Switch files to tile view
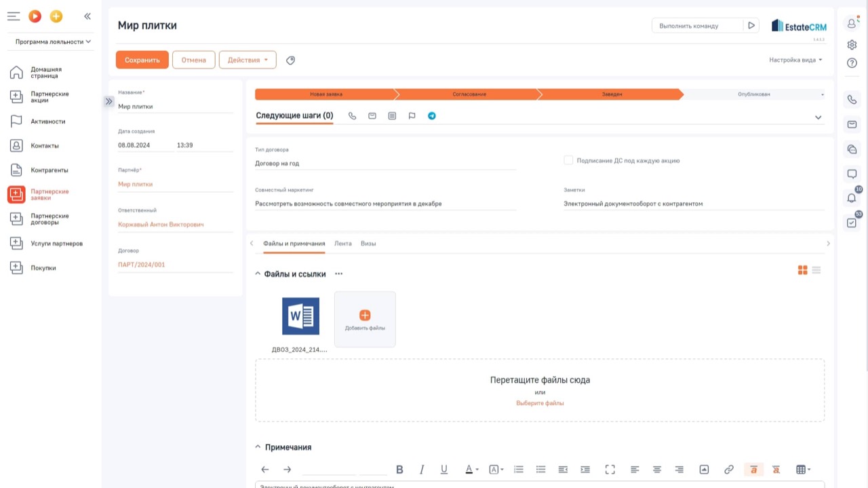 pyautogui.click(x=803, y=270)
